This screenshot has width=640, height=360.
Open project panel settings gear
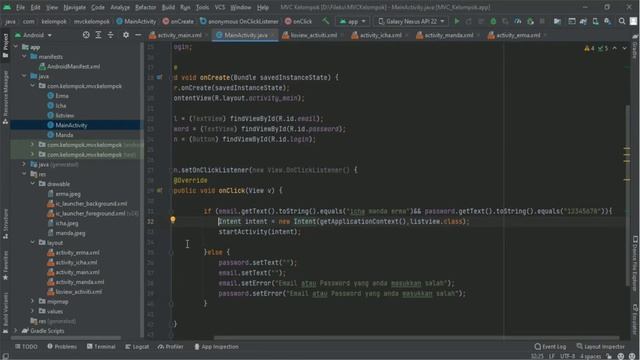tap(126, 35)
